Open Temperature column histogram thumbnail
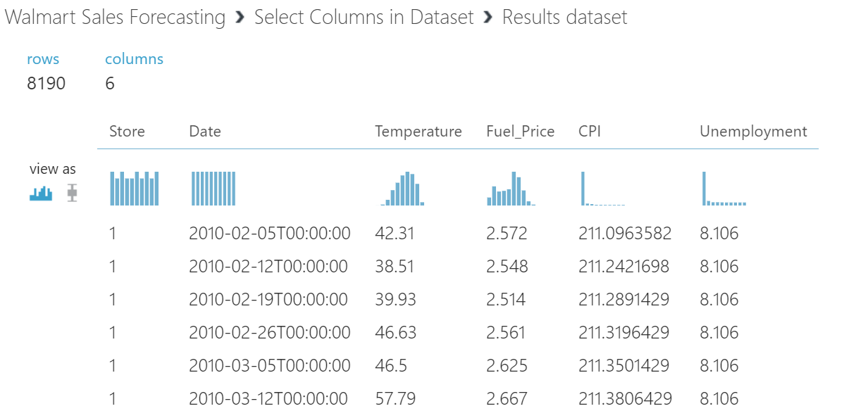Image resolution: width=868 pixels, height=411 pixels. (x=403, y=188)
